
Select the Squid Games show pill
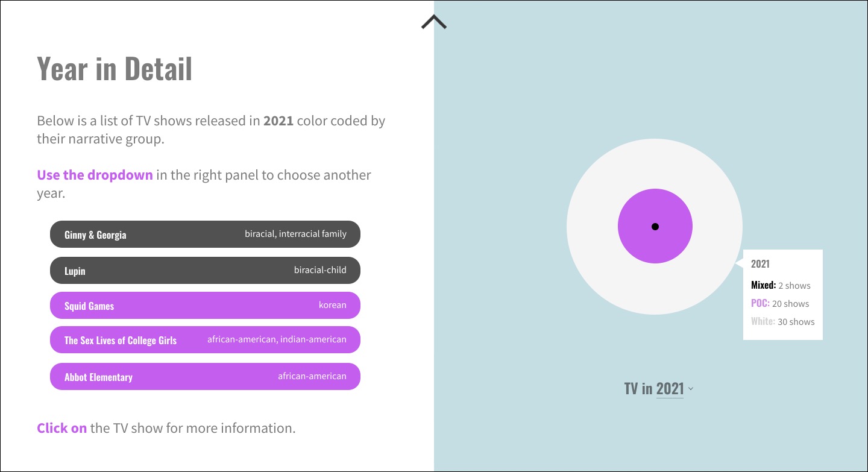[x=205, y=305]
